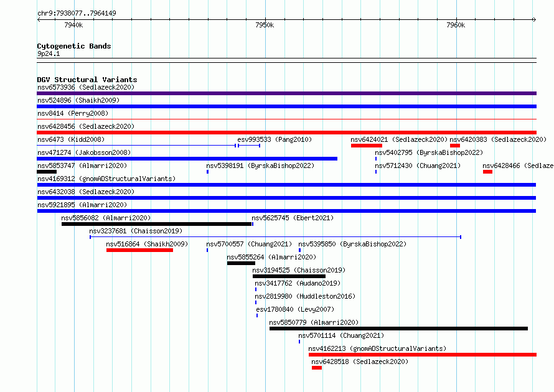
Task: Open nsv6424021 (Sedlazeck2020) label
Action: (x=399, y=139)
